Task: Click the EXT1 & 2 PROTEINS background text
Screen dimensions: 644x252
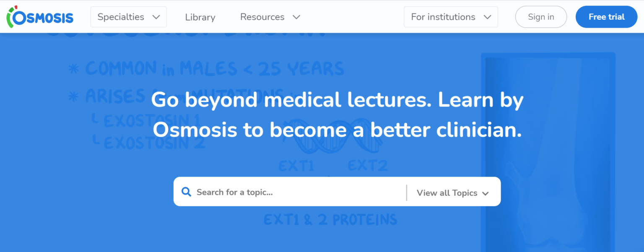Action: (x=330, y=219)
